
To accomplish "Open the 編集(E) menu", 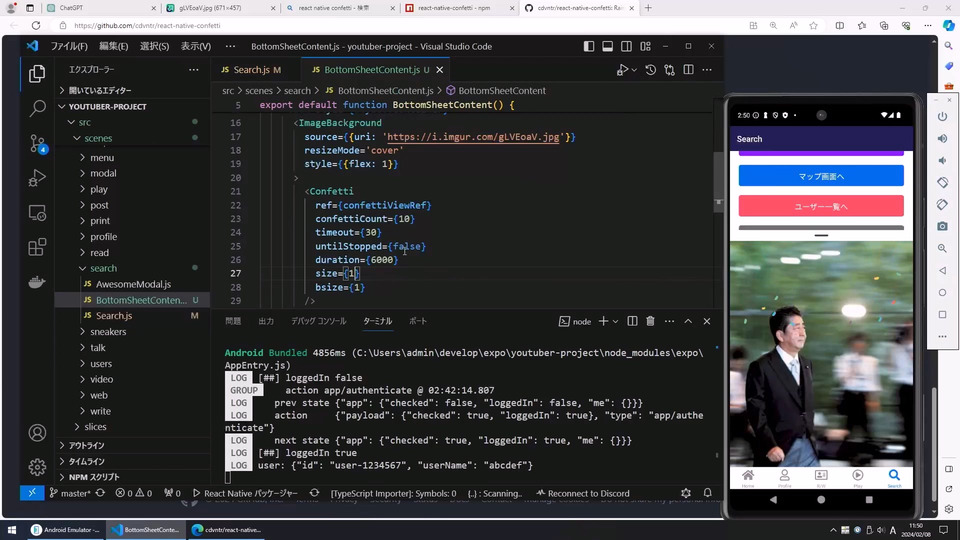I will (x=113, y=46).
